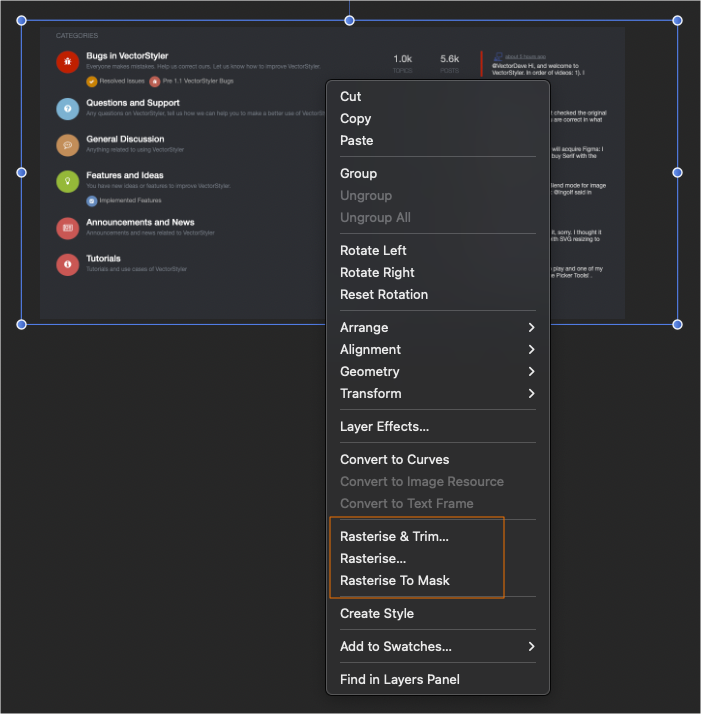The width and height of the screenshot is (701, 714).
Task: Click the 1.0k topics count
Action: click(403, 59)
